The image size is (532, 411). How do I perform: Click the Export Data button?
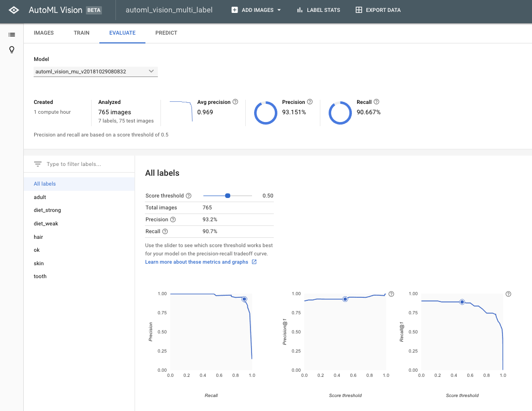coord(378,10)
